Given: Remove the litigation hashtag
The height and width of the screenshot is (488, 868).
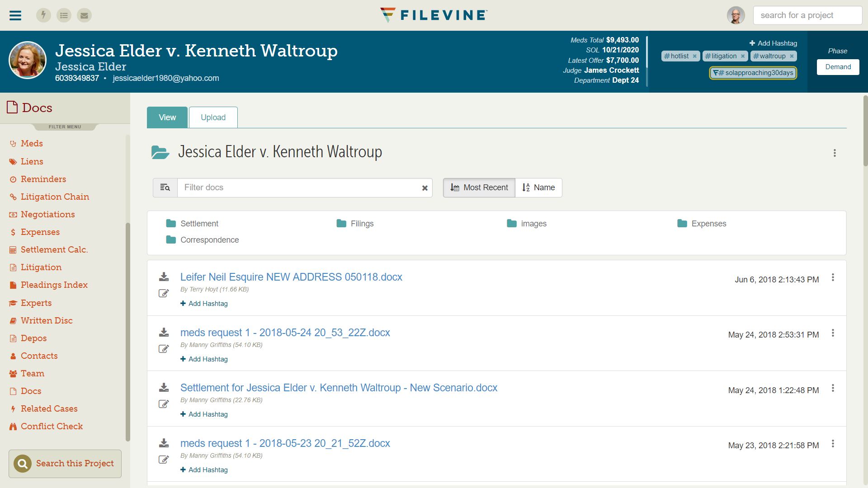Looking at the screenshot, I should (x=743, y=56).
